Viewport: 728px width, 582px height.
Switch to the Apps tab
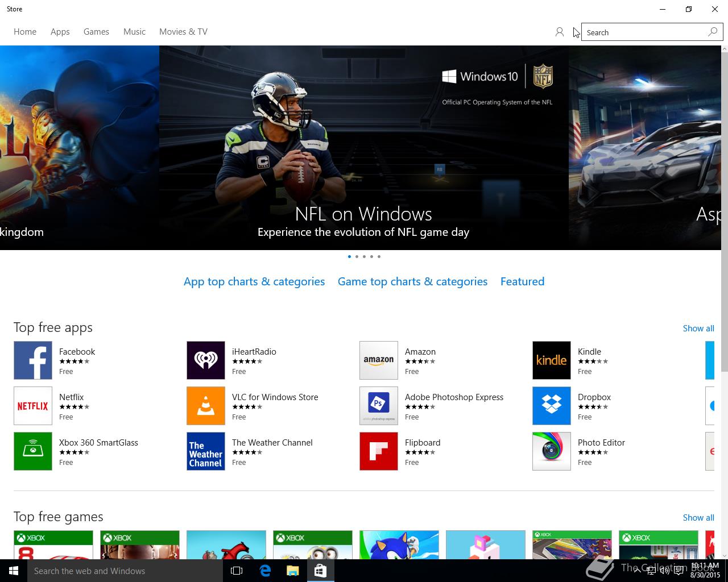coord(60,32)
